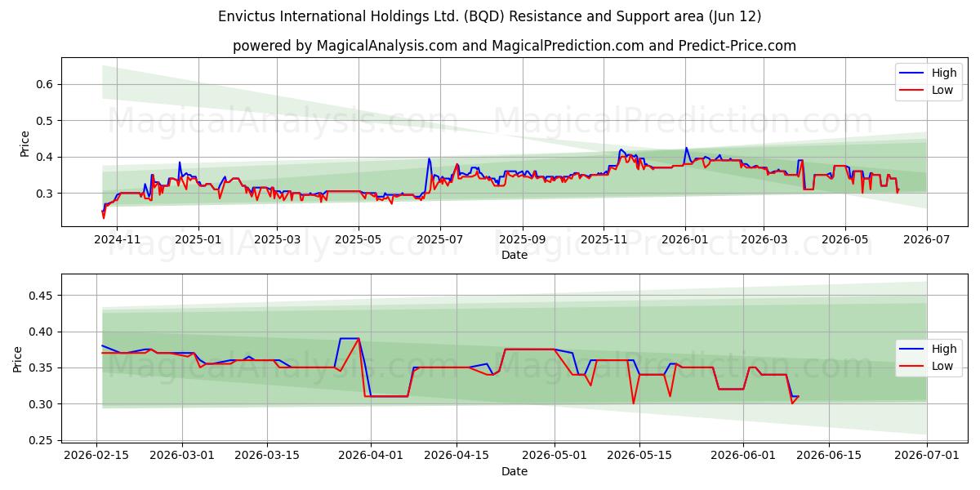The width and height of the screenshot is (980, 490).
Task: Click the 2026-07 tick label on upper chart
Action: pos(927,240)
